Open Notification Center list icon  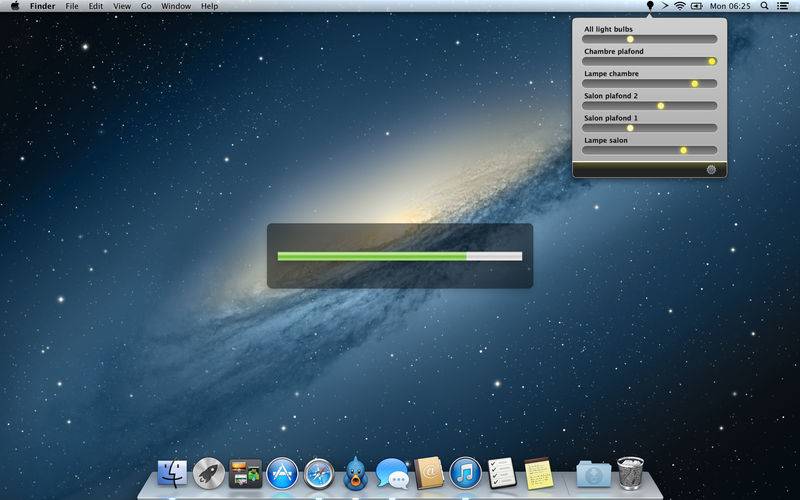783,6
